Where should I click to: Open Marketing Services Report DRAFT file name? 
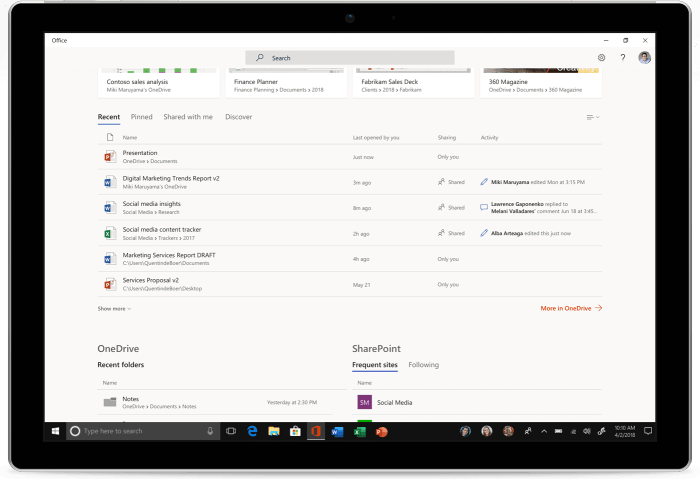(169, 255)
